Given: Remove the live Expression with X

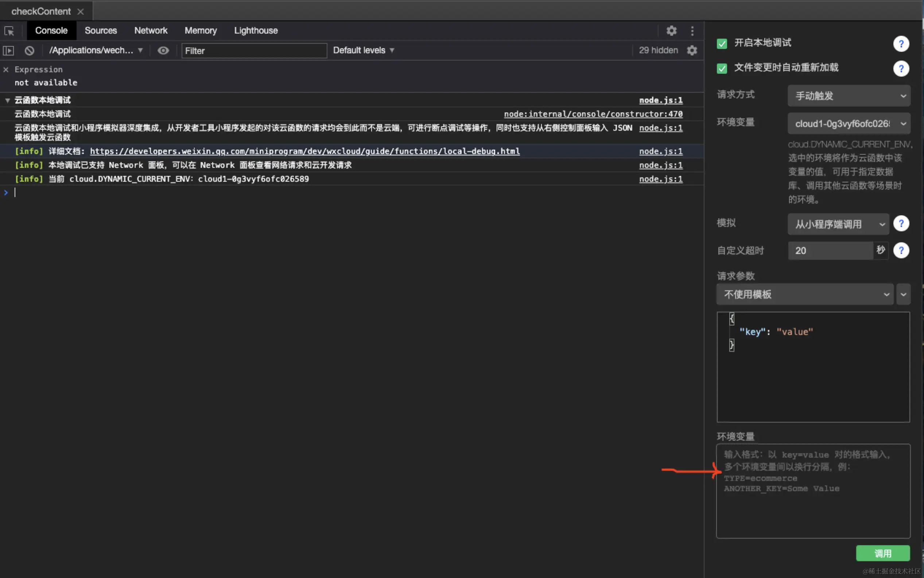Looking at the screenshot, I should pyautogui.click(x=6, y=70).
